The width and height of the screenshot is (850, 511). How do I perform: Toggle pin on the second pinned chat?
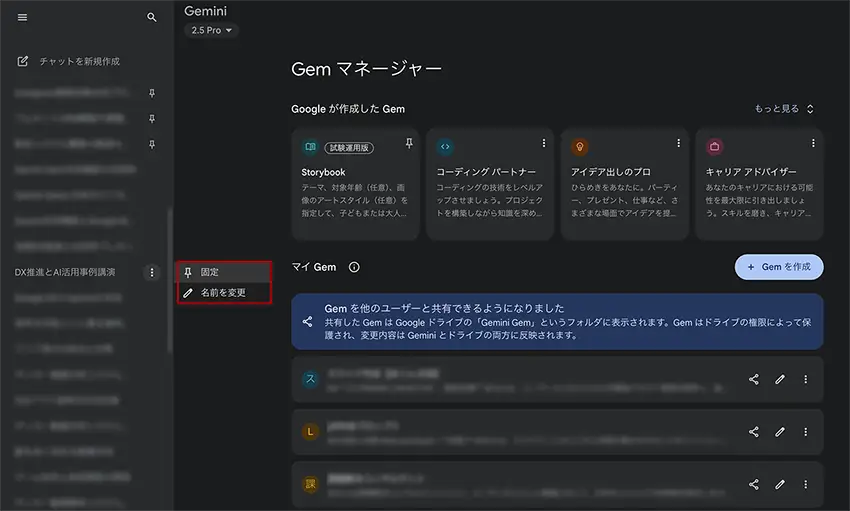(152, 119)
